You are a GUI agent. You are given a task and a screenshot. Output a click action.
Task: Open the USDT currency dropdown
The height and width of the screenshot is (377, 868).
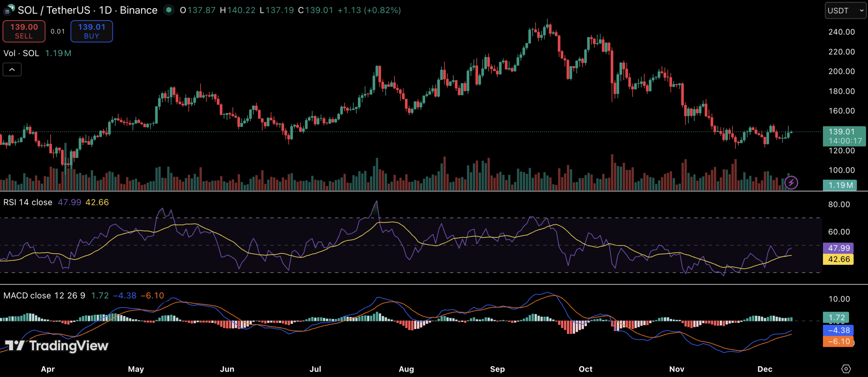845,11
